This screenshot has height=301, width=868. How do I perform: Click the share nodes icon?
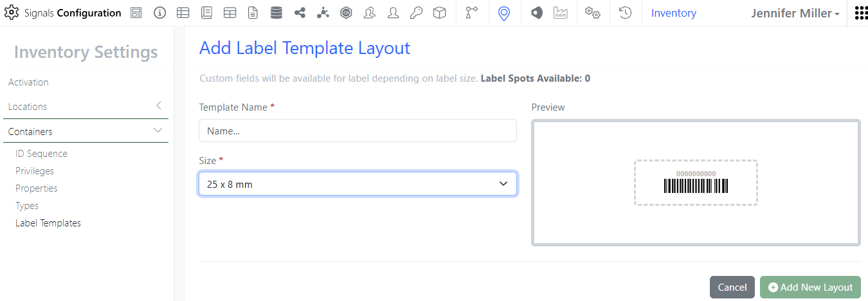tap(300, 13)
